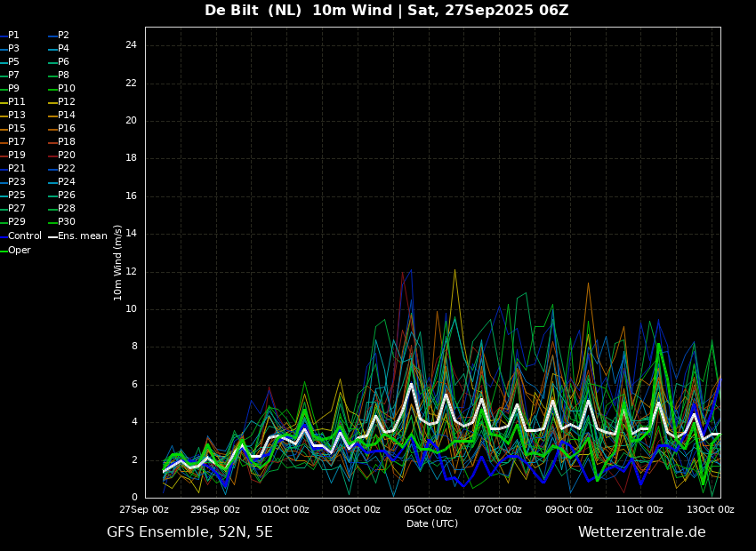756x551 pixels.
Task: Select the P30 legend entry
Action: pyautogui.click(x=62, y=221)
